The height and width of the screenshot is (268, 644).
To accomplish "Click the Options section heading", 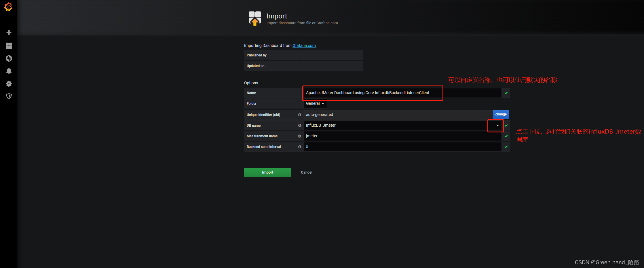I will (x=251, y=83).
